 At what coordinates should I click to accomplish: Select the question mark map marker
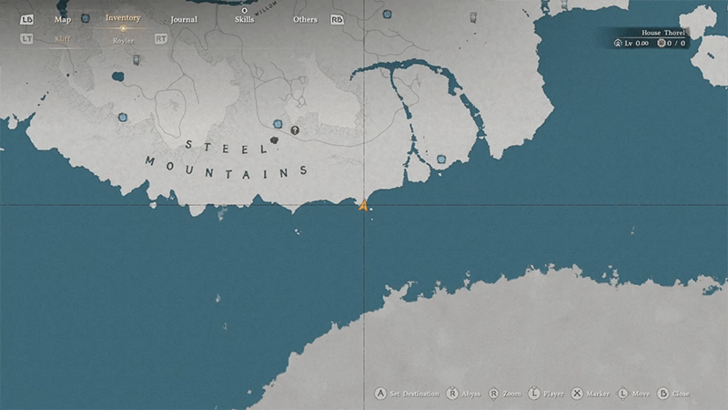(x=295, y=130)
